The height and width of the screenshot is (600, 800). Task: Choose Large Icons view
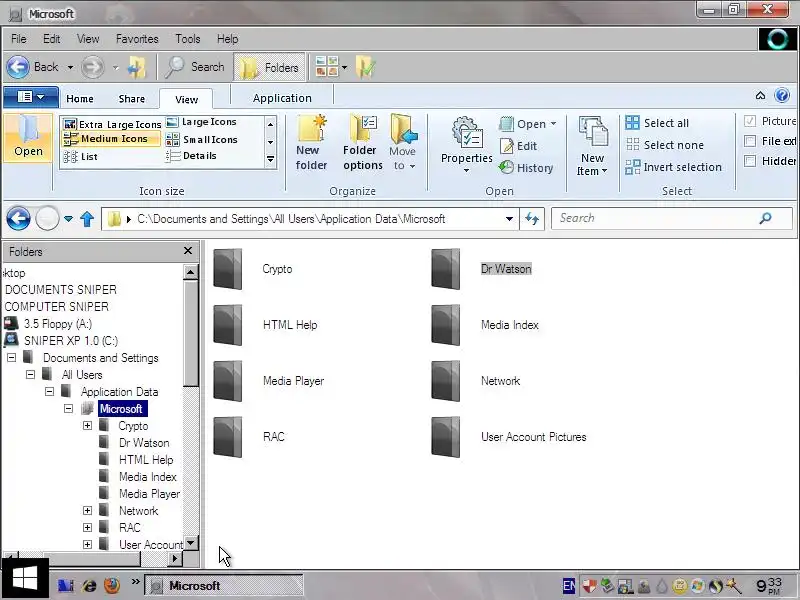(x=202, y=122)
